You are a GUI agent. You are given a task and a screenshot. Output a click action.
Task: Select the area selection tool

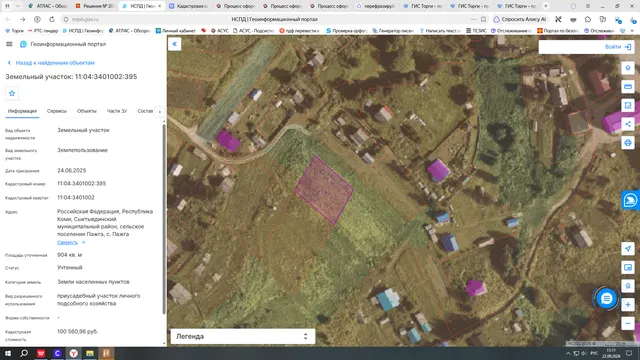[628, 105]
